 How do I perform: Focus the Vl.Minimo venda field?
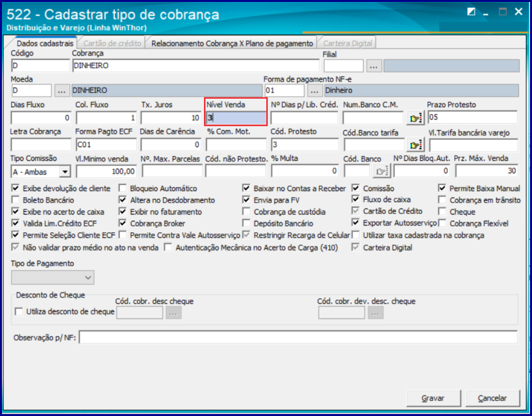coord(106,171)
